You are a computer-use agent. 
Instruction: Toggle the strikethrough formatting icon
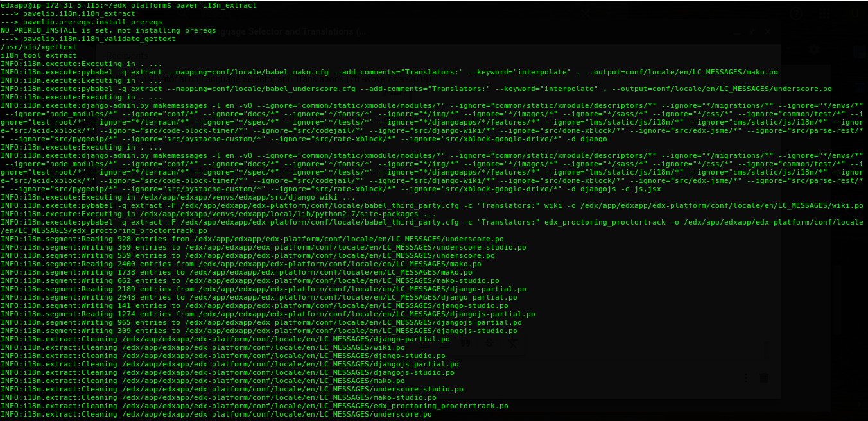pos(489,343)
